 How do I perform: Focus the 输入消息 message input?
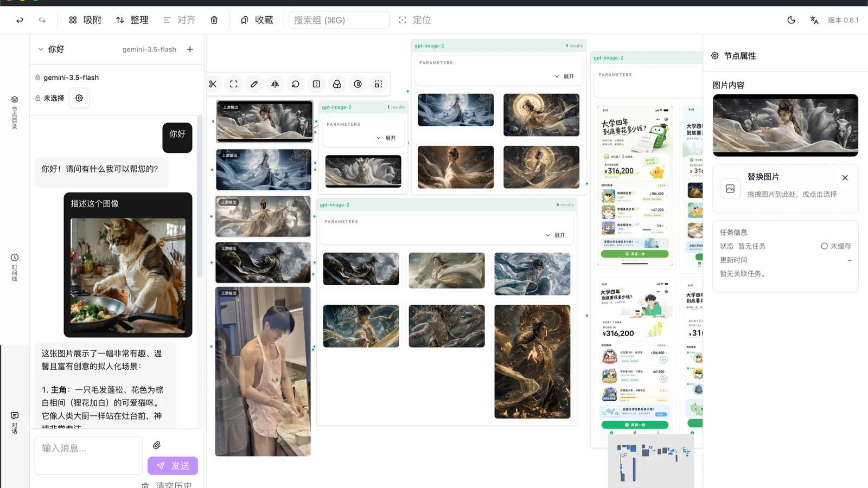89,455
